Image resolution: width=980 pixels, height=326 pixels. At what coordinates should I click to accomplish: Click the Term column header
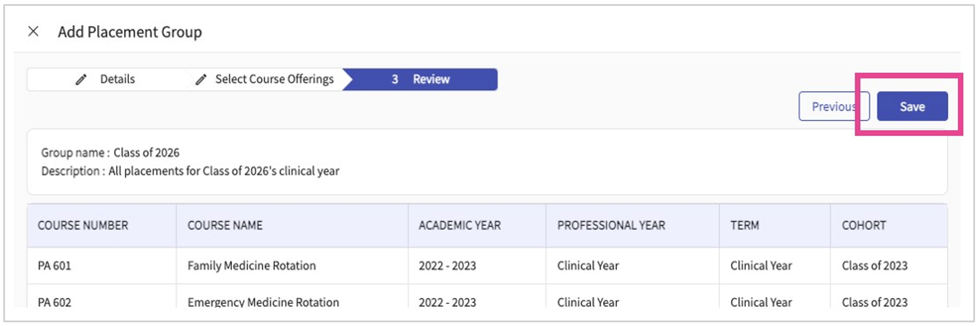[x=745, y=225]
